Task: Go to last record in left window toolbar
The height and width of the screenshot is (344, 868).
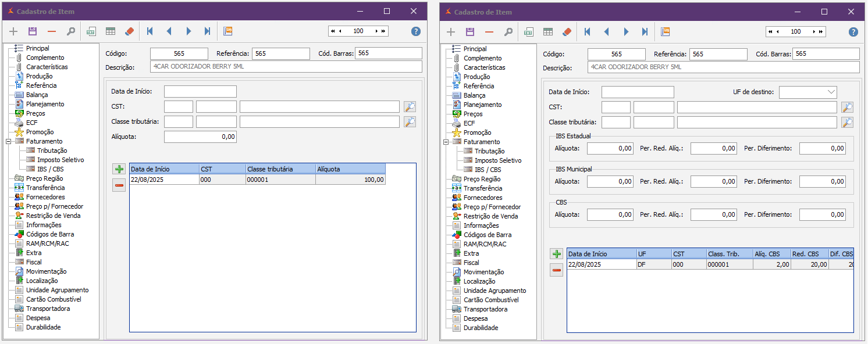Action: 207,31
